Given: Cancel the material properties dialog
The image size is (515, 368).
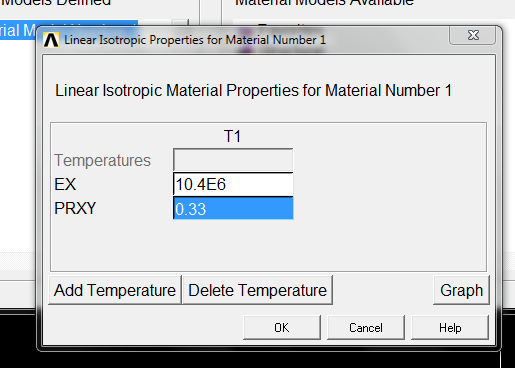Looking at the screenshot, I should point(366,328).
